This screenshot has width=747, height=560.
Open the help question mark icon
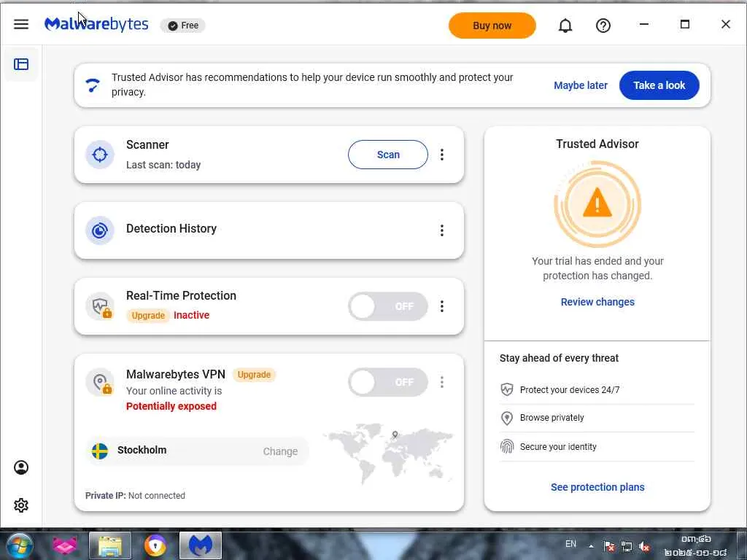coord(603,26)
